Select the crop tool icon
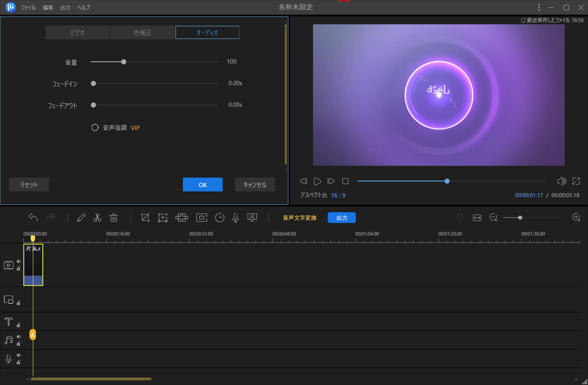The width and height of the screenshot is (588, 385). [145, 218]
